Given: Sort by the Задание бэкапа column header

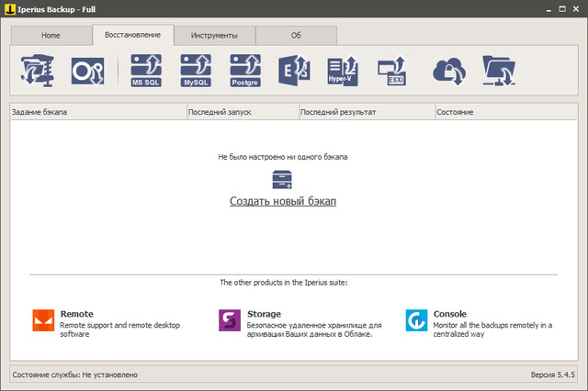Looking at the screenshot, I should pos(98,112).
